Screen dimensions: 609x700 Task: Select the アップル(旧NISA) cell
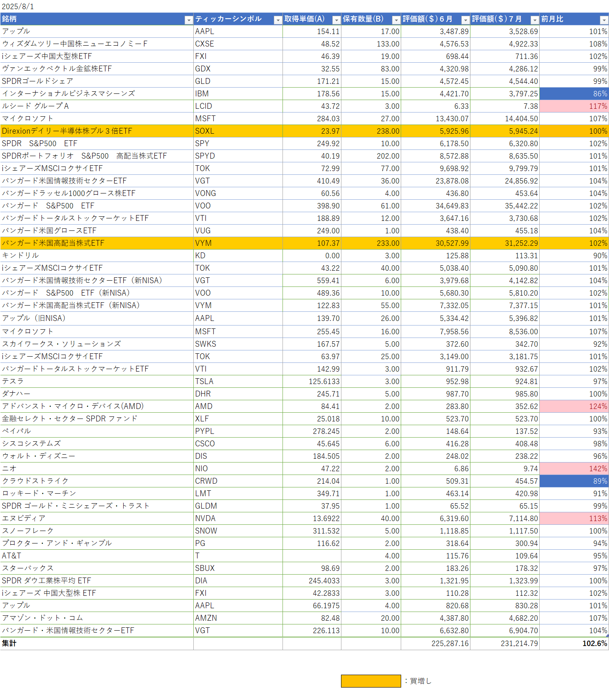tap(97, 318)
